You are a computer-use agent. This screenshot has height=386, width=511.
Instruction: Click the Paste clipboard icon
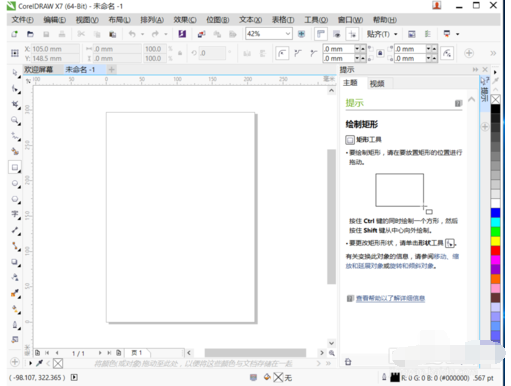(x=113, y=34)
